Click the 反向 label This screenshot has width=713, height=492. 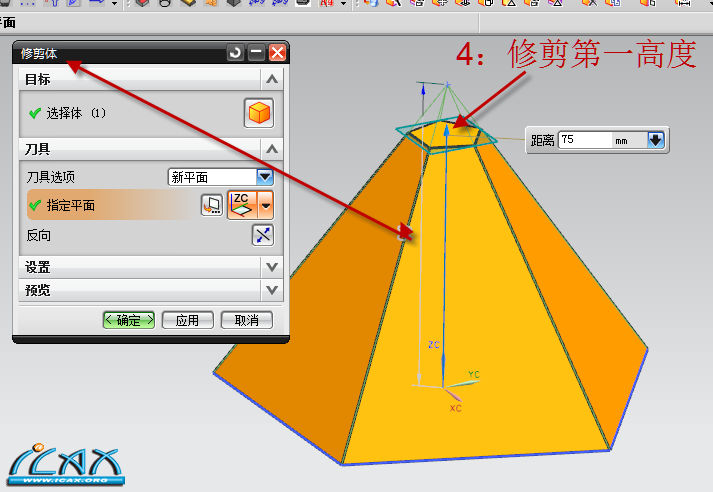coord(39,236)
